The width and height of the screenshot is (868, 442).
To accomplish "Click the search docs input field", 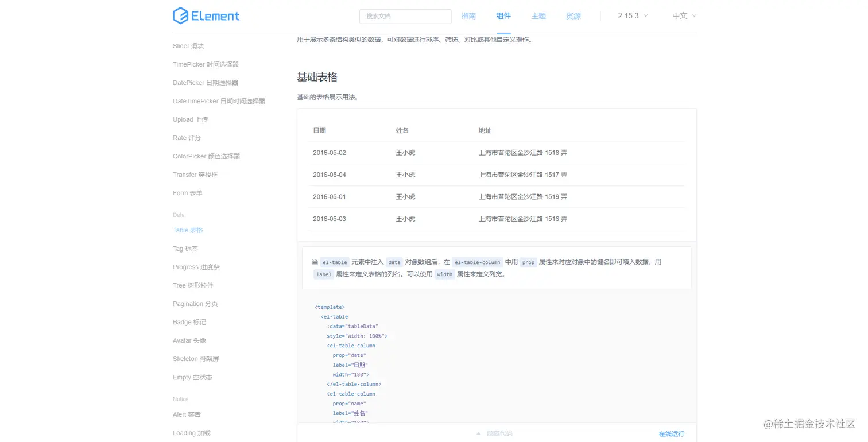I will tap(405, 16).
